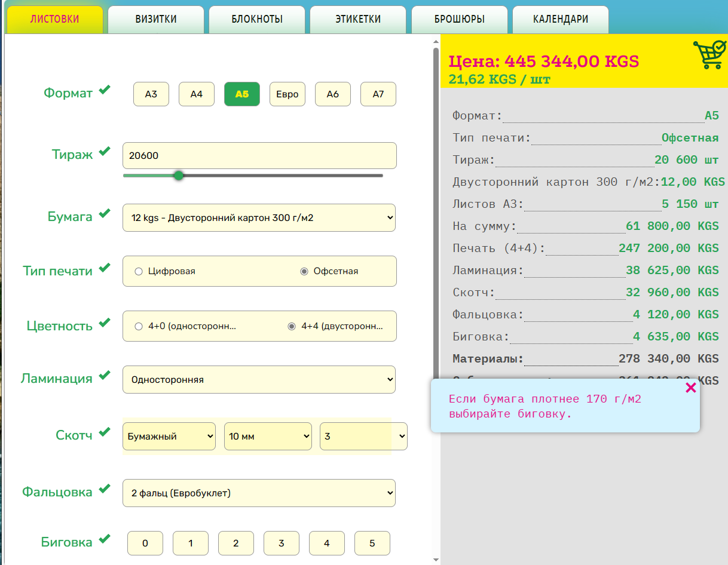Click the 21,62 KGS / шт unit price
Screen dimensions: 728x565
pos(499,79)
